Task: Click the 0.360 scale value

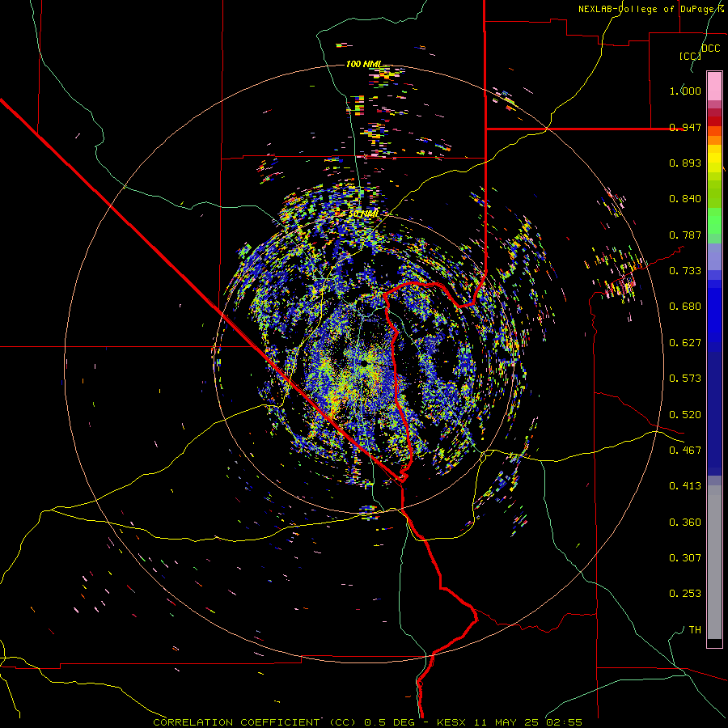Action: [x=685, y=523]
